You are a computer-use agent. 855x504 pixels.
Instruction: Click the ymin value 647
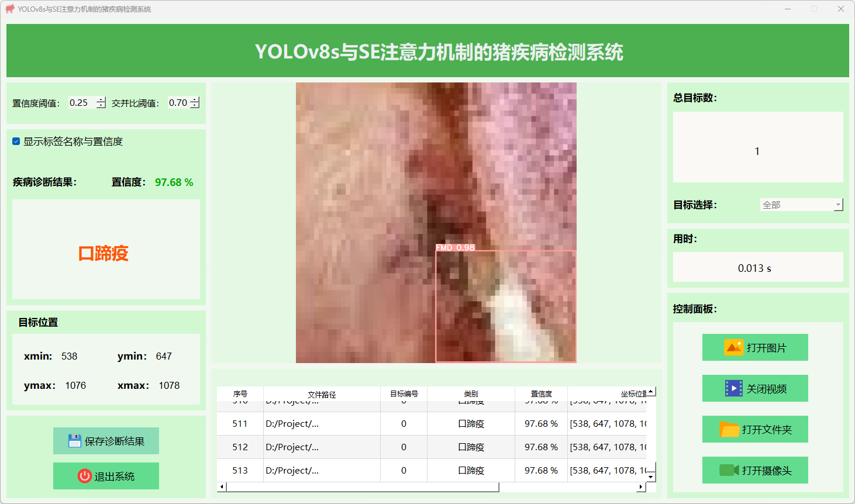tap(164, 356)
